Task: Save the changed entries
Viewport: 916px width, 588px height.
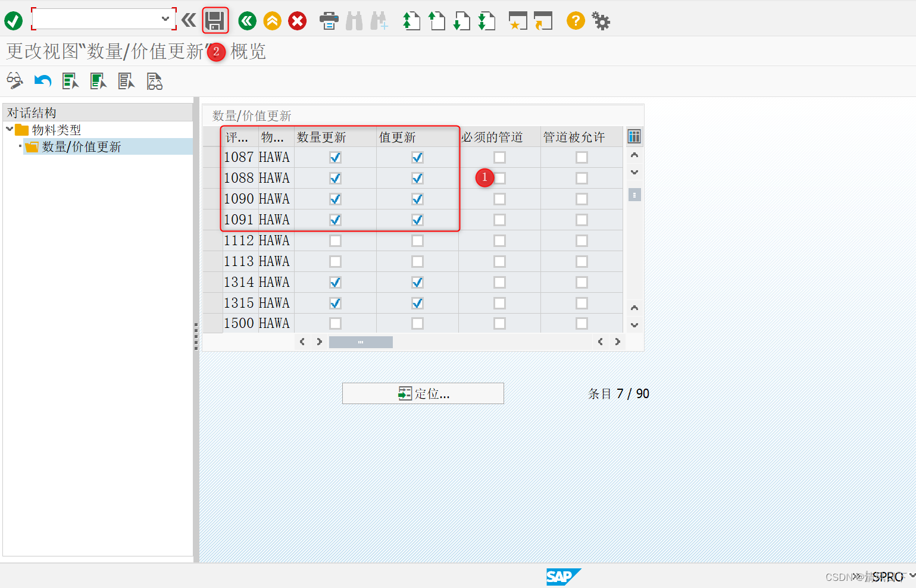Action: (215, 20)
